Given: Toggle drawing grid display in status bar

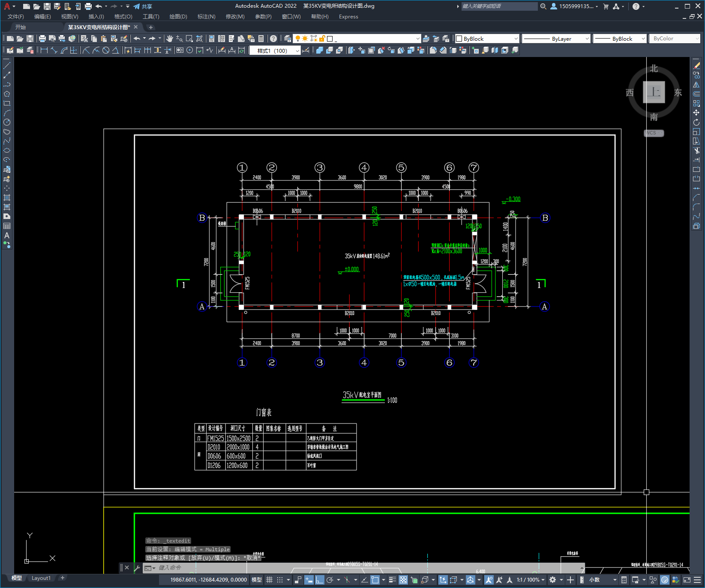Looking at the screenshot, I should click(269, 580).
